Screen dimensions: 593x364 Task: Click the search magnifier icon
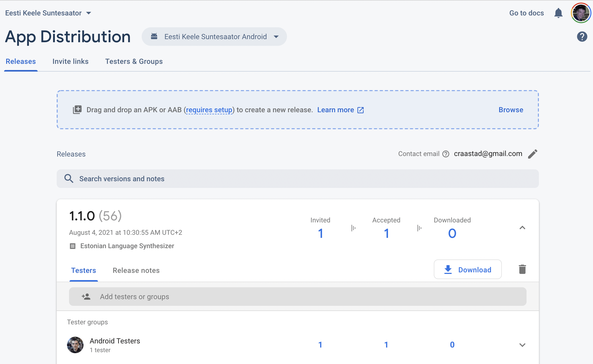(x=69, y=178)
